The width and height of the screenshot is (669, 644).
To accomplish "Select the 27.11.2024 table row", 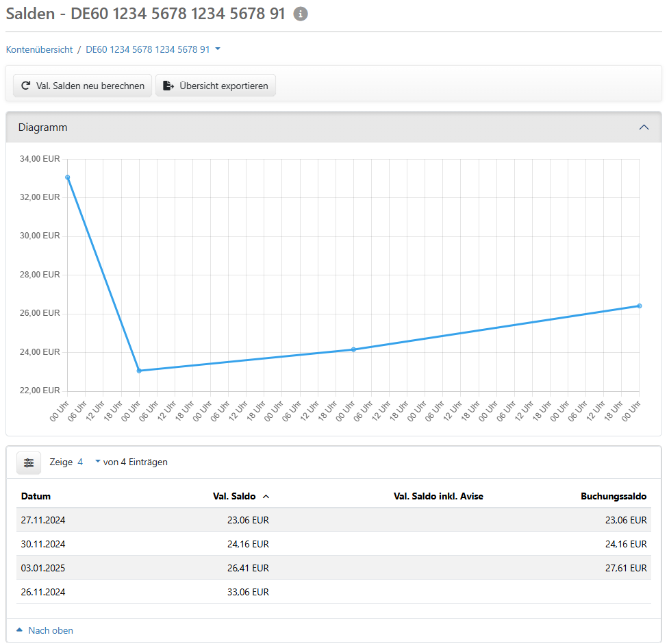I will pos(333,520).
